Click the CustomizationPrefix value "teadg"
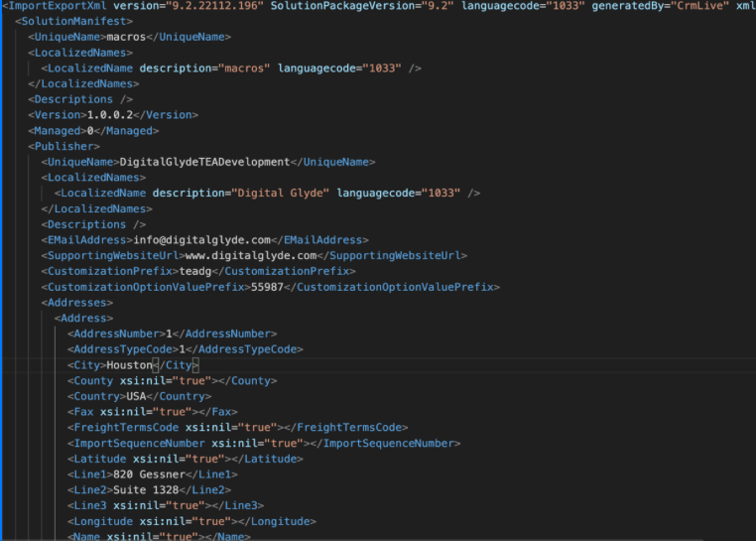Viewport: 756px width, 541px height. [195, 271]
